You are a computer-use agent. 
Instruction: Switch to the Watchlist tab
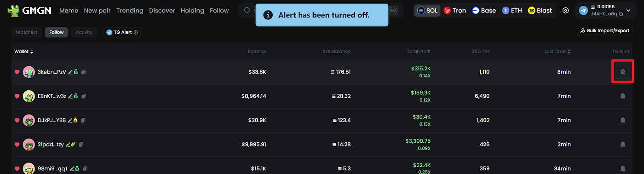coord(27,32)
